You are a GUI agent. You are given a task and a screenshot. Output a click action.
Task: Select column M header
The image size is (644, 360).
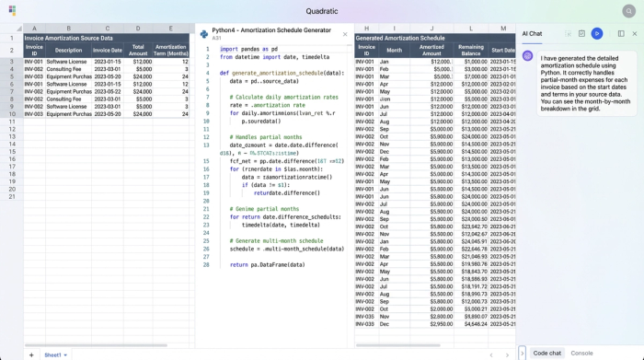[503, 29]
